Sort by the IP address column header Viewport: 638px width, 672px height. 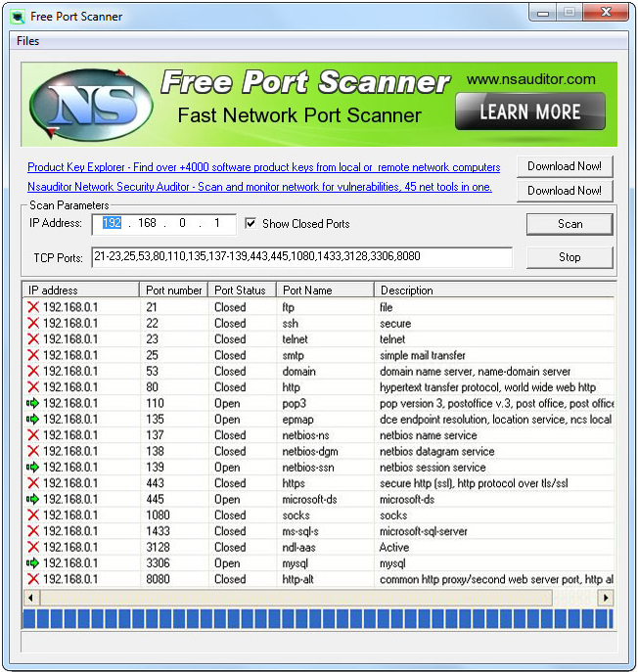80,291
